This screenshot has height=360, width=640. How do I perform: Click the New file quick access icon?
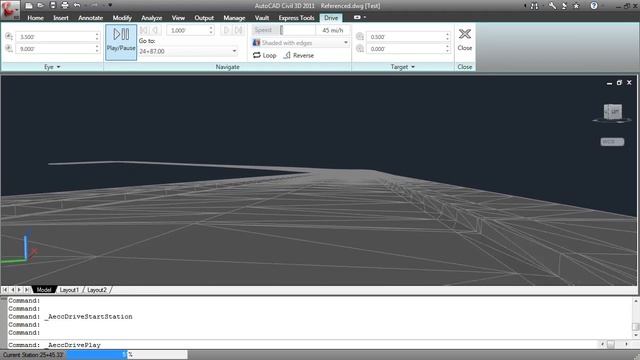click(29, 5)
